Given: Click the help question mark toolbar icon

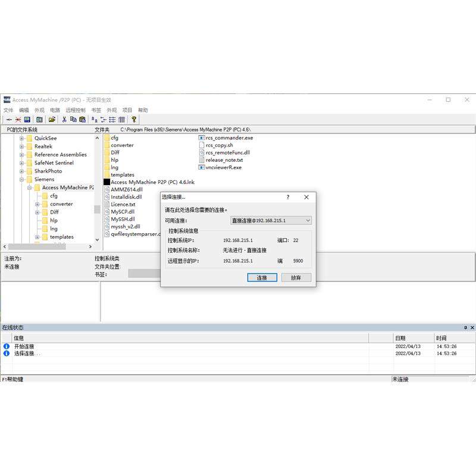Looking at the screenshot, I should pos(134,119).
